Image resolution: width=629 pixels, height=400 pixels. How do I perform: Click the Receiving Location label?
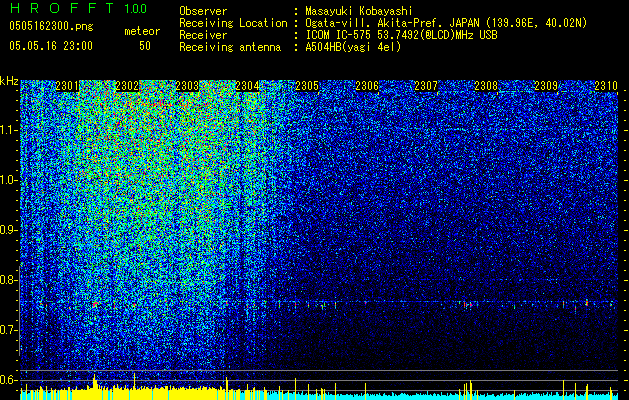233,23
